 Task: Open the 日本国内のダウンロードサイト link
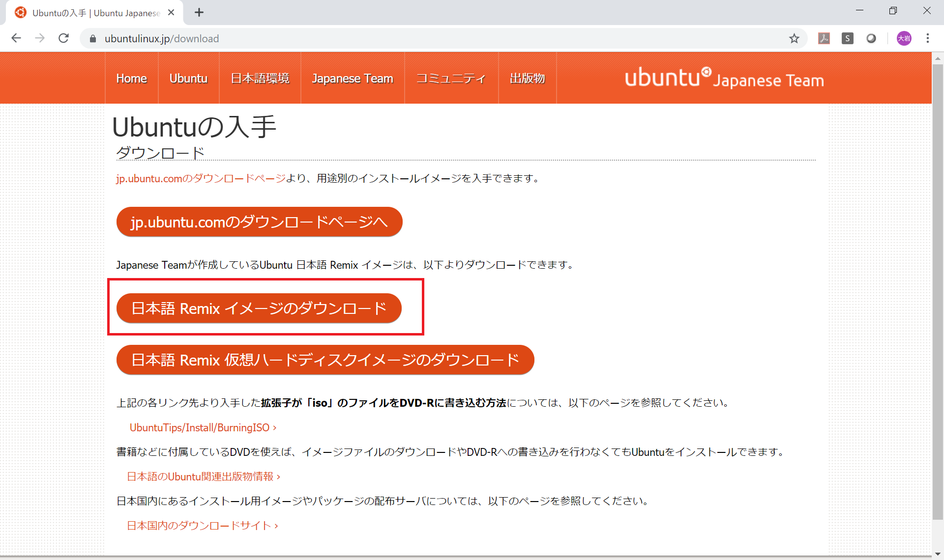203,526
